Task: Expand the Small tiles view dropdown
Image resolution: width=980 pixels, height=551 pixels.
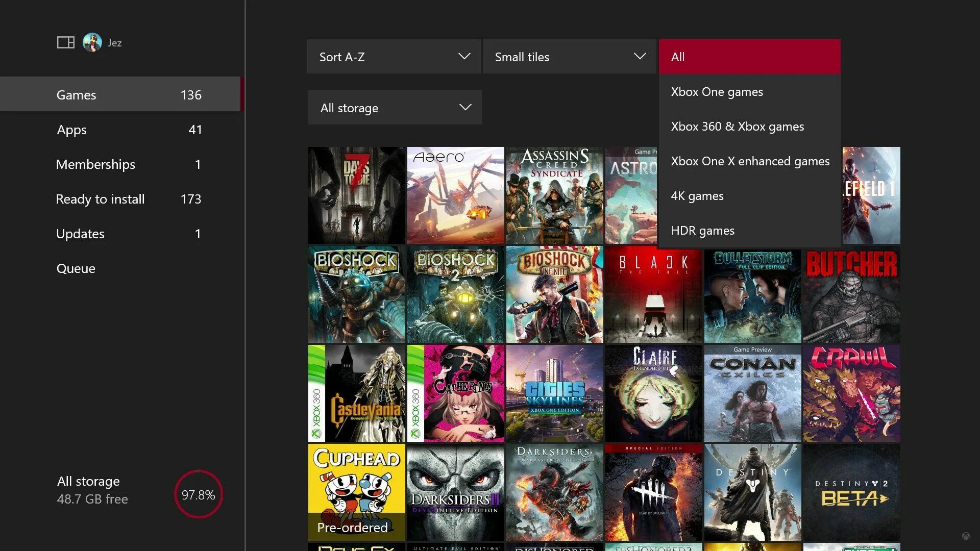Action: 569,56
